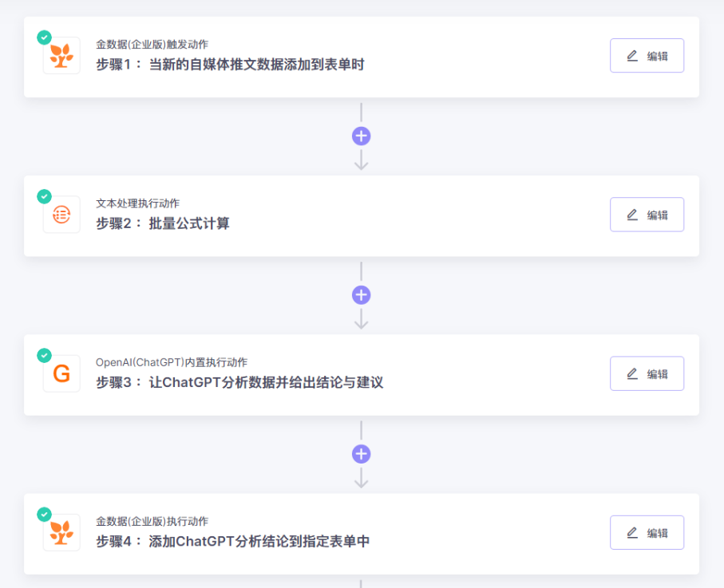Edit step 1 trigger action
The image size is (724, 588).
[x=647, y=56]
